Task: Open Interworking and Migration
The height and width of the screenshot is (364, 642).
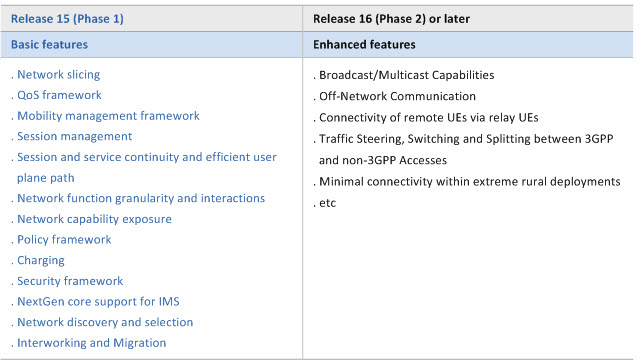Action: [x=92, y=343]
